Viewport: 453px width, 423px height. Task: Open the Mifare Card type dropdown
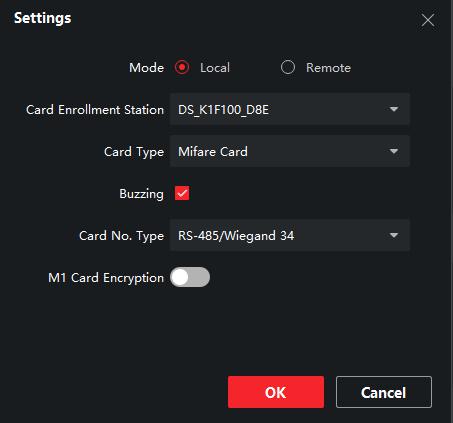click(x=290, y=151)
